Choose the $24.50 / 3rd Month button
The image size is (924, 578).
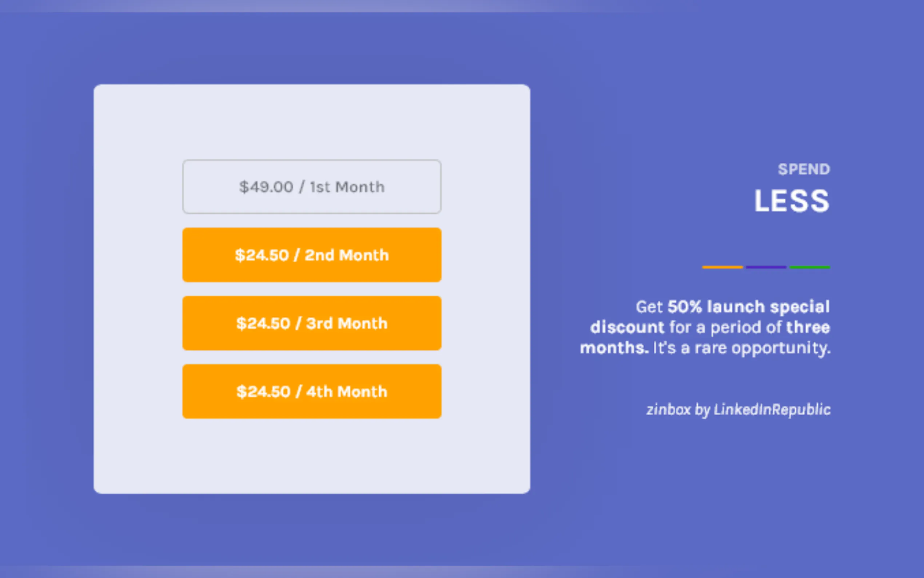click(312, 323)
